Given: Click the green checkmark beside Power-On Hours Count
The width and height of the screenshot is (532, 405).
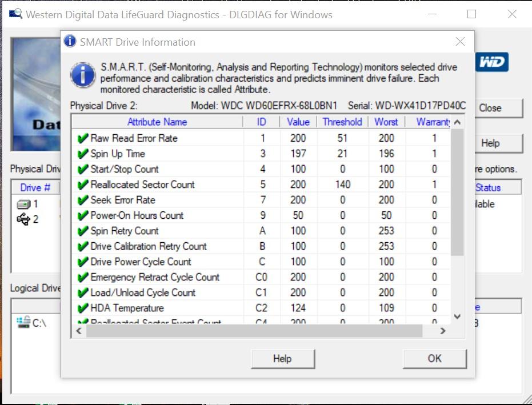Looking at the screenshot, I should coord(82,216).
